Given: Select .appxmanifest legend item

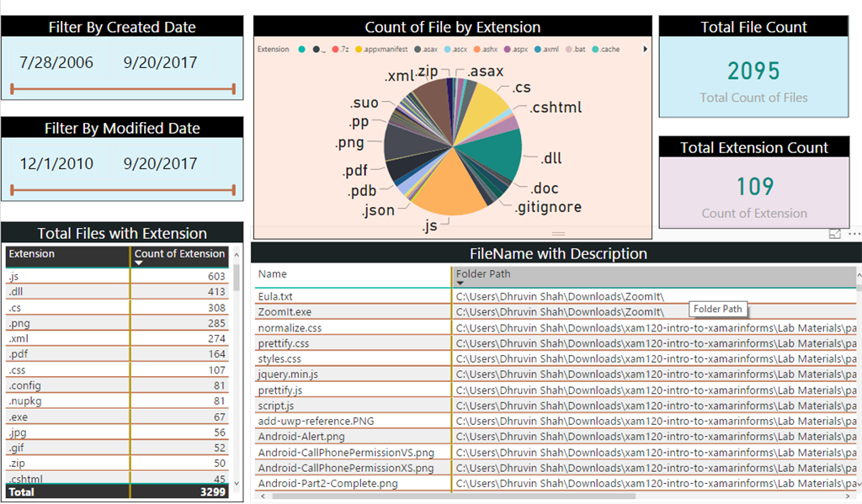Looking at the screenshot, I should pyautogui.click(x=381, y=49).
